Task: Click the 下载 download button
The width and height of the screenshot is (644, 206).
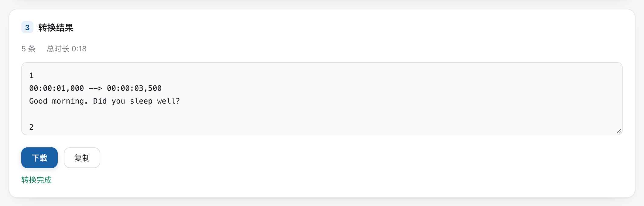Action: pos(39,158)
